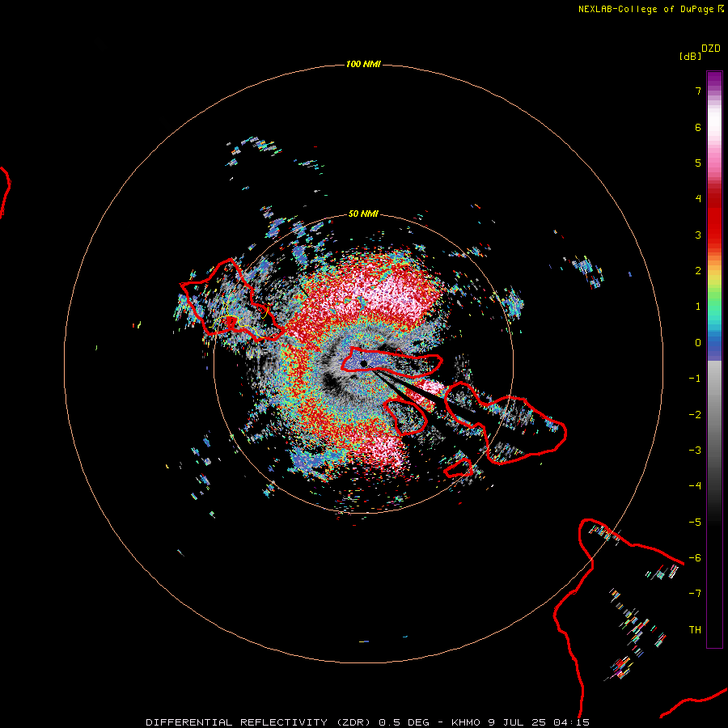Click the colorbar value 1 label
728x728 pixels.
[x=698, y=307]
